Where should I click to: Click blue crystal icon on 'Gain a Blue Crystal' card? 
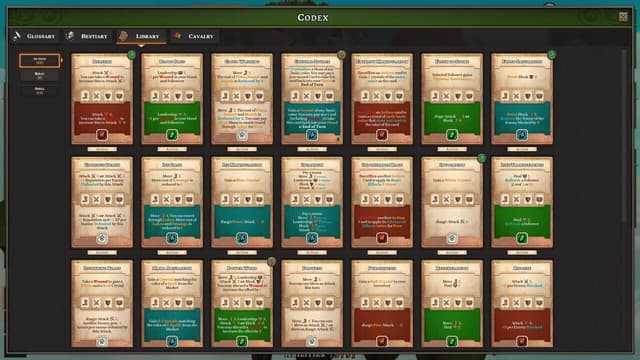point(242,238)
